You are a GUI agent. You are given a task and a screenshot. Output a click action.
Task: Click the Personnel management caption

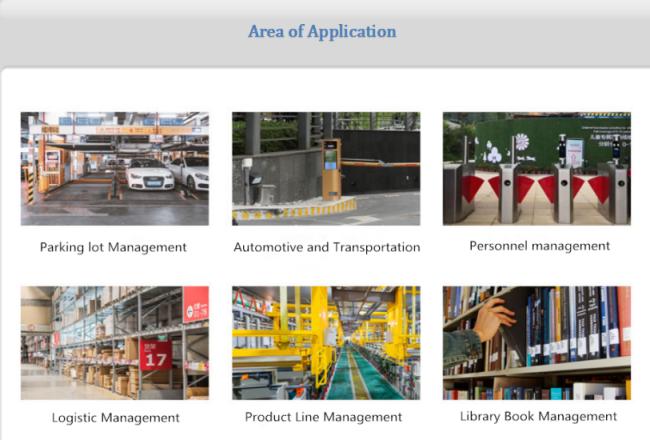coord(539,246)
